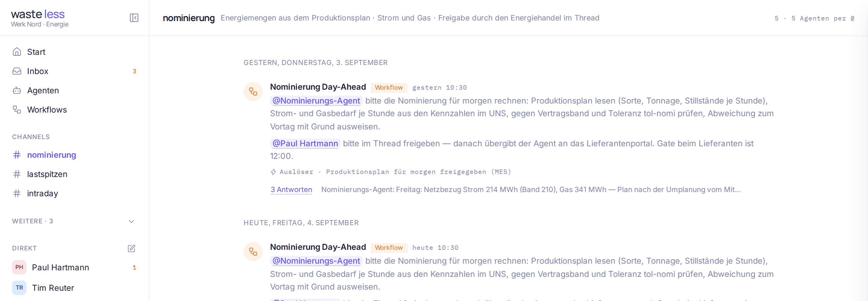Open the direct chat with Tim Reuter

74,288
